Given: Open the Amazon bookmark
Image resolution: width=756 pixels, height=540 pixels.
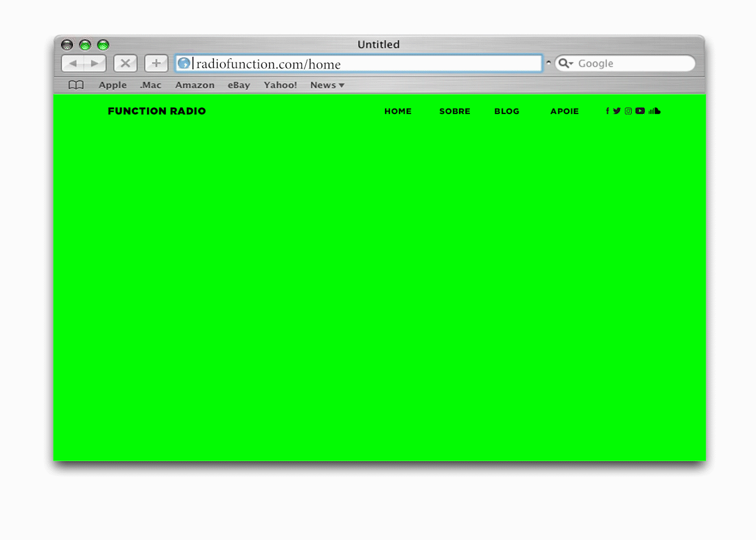Looking at the screenshot, I should coord(195,85).
